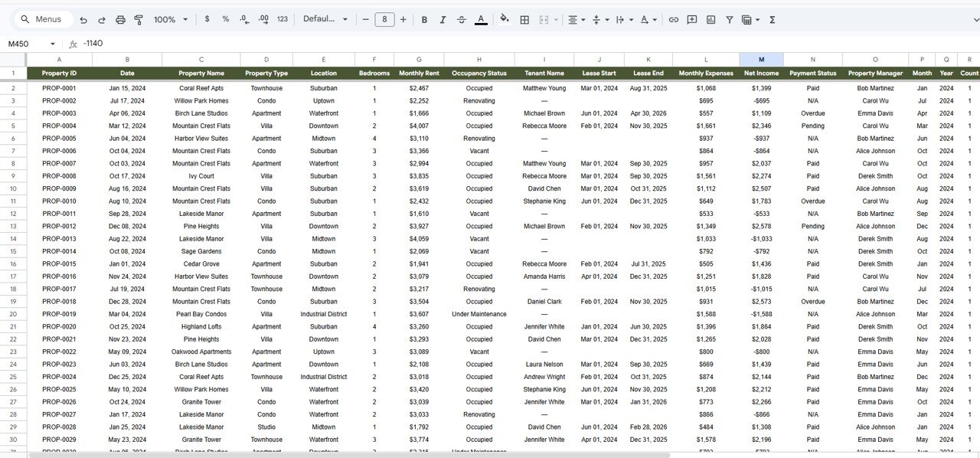This screenshot has width=980, height=458.
Task: Toggle bold formatting
Action: click(x=424, y=19)
